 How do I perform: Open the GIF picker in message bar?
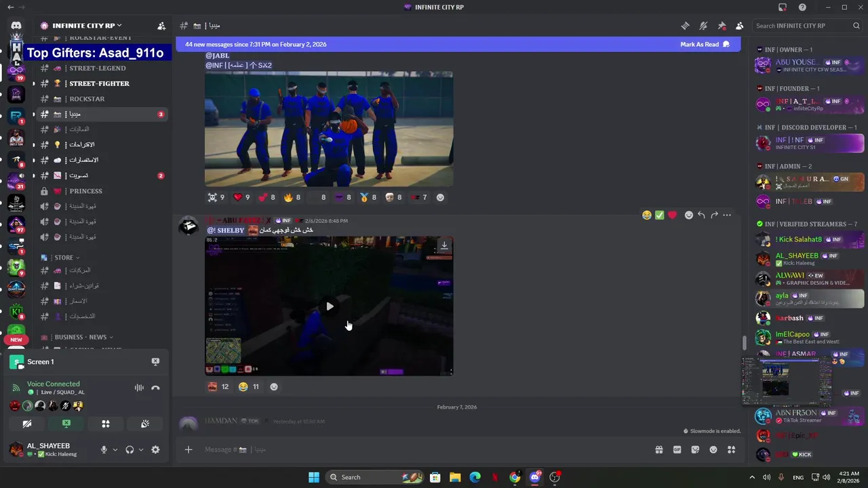pos(677,449)
